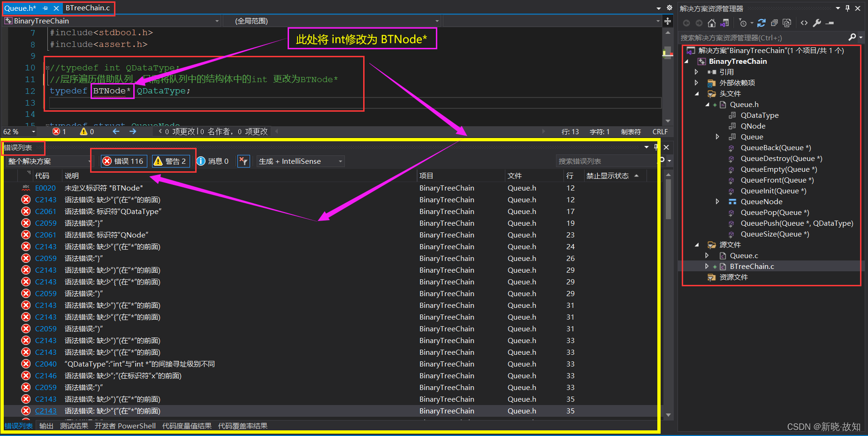868x436 pixels.
Task: Open the C2040 error code link
Action: pyautogui.click(x=46, y=364)
